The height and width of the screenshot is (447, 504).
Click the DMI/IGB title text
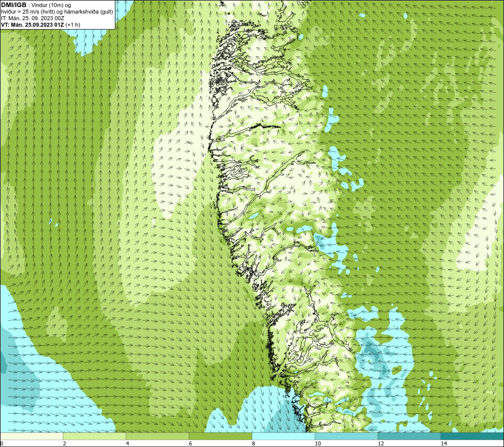[x=14, y=5]
